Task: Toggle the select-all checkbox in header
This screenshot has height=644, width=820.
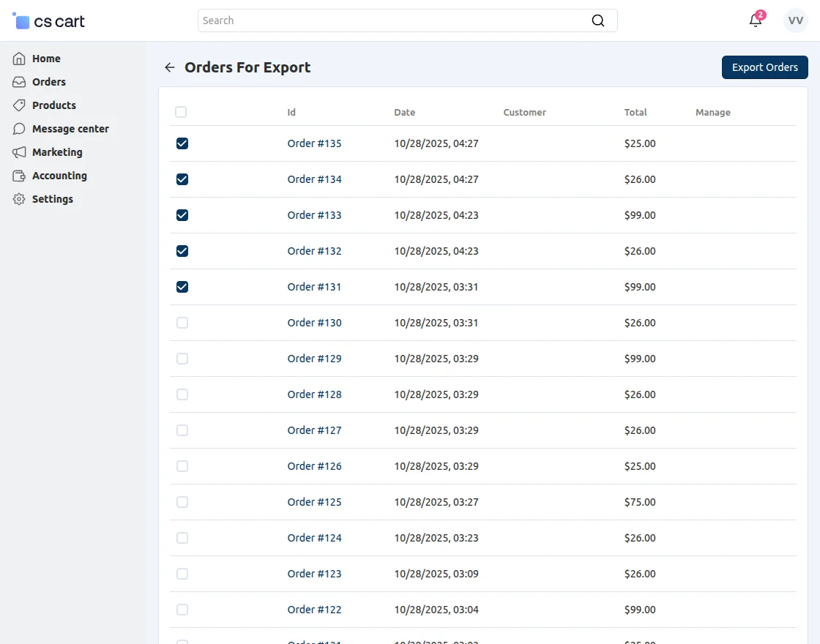Action: 181,112
